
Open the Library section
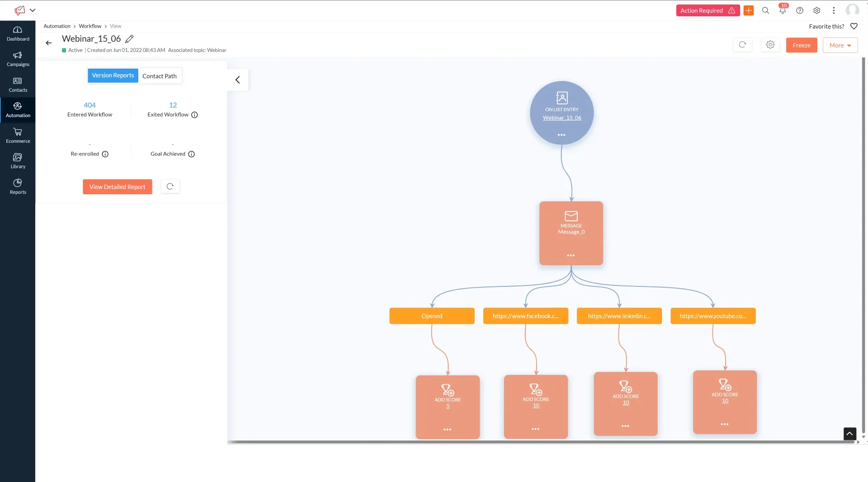pos(18,161)
